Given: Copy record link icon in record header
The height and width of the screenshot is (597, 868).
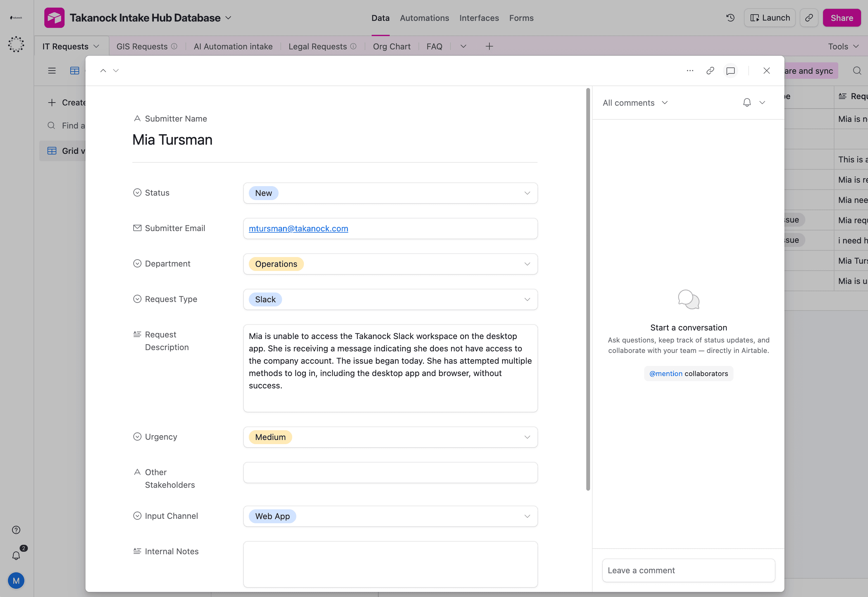Looking at the screenshot, I should pyautogui.click(x=710, y=71).
